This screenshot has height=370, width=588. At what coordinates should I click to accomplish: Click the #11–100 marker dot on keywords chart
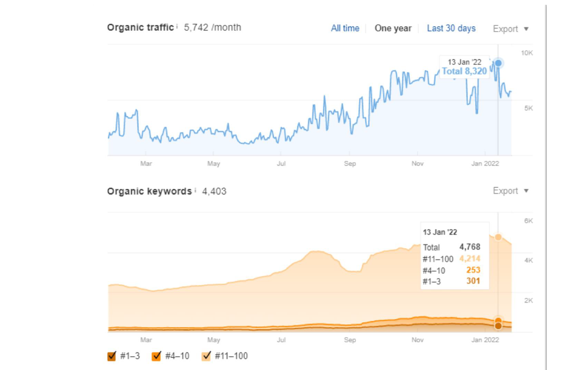pos(498,237)
